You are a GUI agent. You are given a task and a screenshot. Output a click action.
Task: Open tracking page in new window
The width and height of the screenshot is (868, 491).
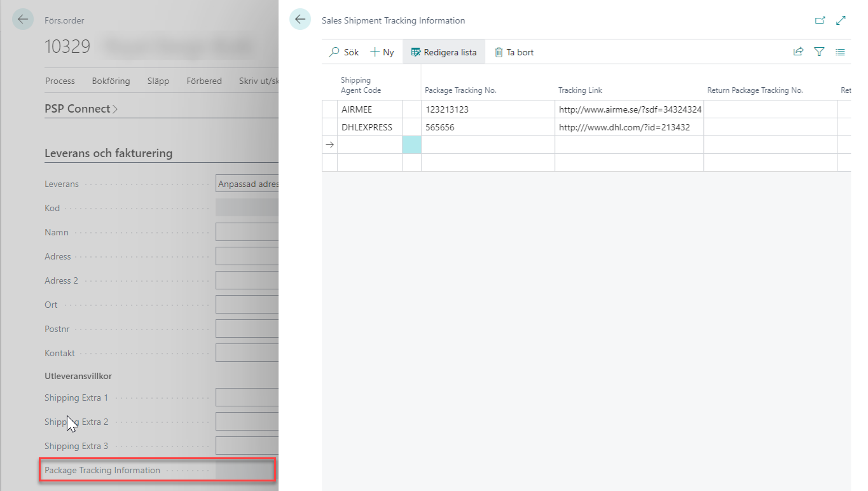pyautogui.click(x=820, y=20)
